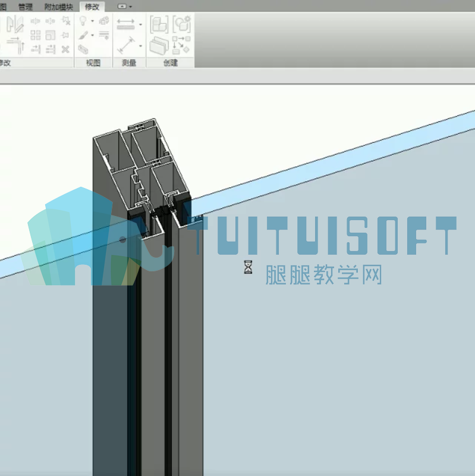Screen dimensions: 475x476
Task: Select the Linework tool
Action: coord(104,35)
